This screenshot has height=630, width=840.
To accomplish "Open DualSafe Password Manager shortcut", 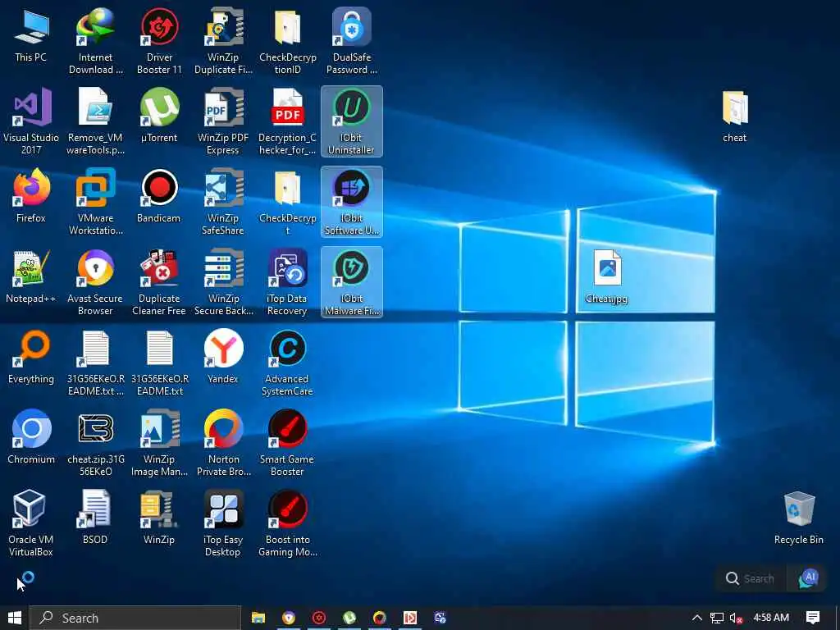I will click(351, 41).
